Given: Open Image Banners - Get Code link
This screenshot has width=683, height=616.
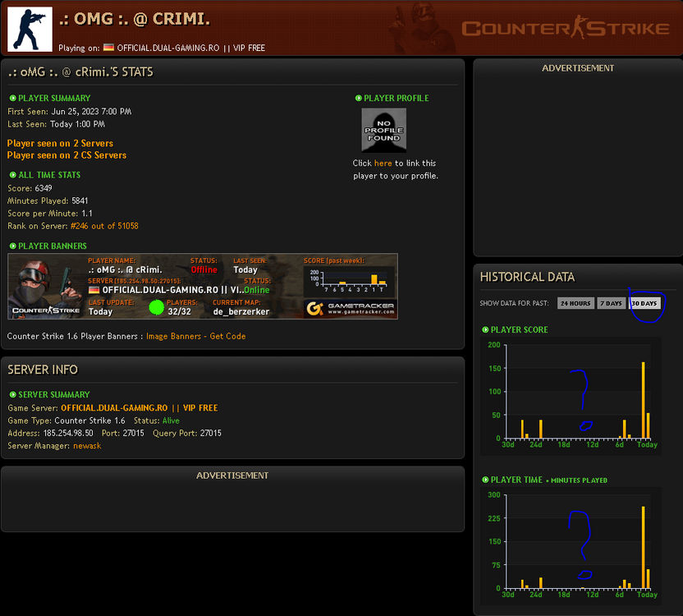Looking at the screenshot, I should pos(195,336).
